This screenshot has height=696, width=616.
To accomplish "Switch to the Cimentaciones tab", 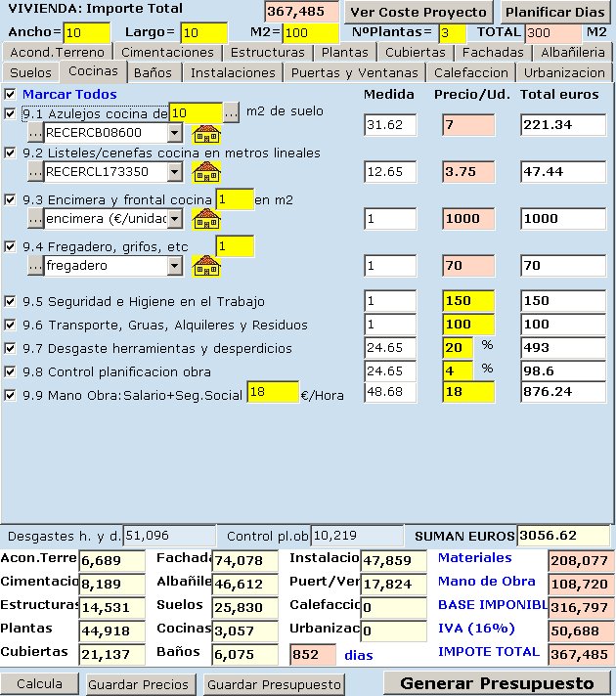I will (167, 53).
